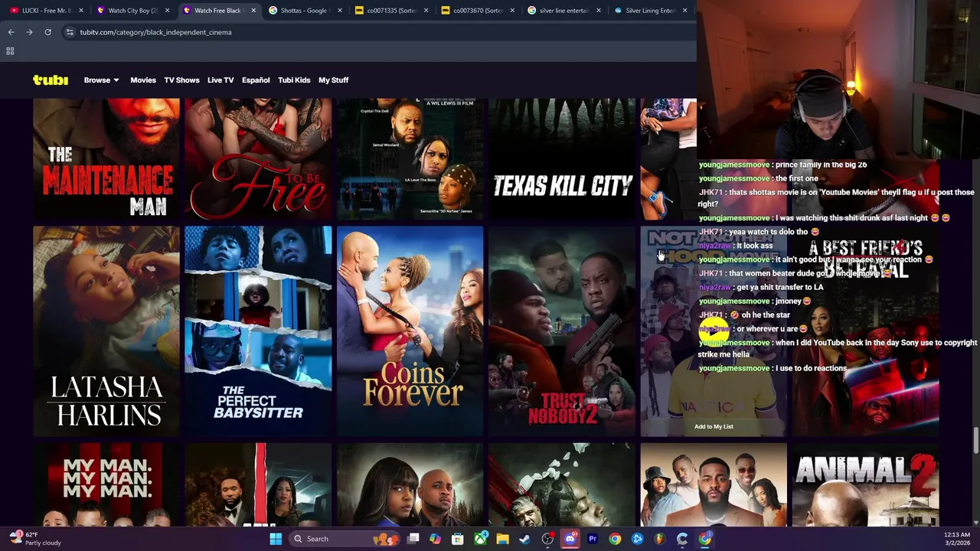Open Coins Forever movie poster
This screenshot has width=980, height=551.
tap(410, 331)
